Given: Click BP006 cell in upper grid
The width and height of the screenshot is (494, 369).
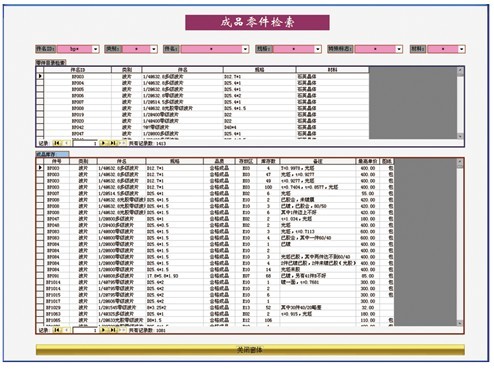Looking at the screenshot, I should coord(78,95).
